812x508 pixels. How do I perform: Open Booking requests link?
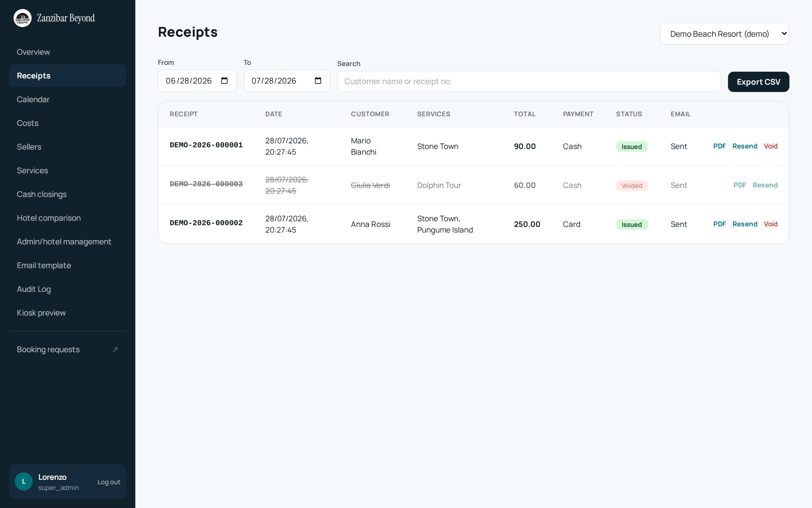pyautogui.click(x=67, y=349)
